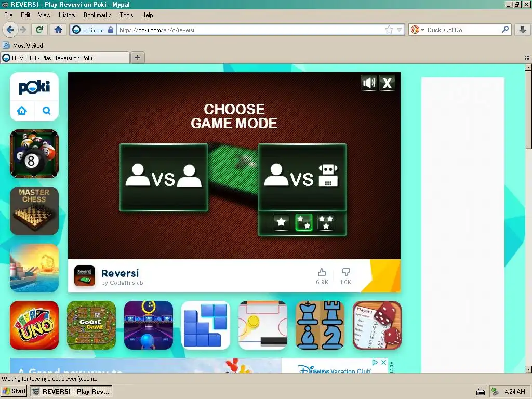Open the battleship sea game thumbnail
The image size is (532, 399).
pyautogui.click(x=34, y=268)
